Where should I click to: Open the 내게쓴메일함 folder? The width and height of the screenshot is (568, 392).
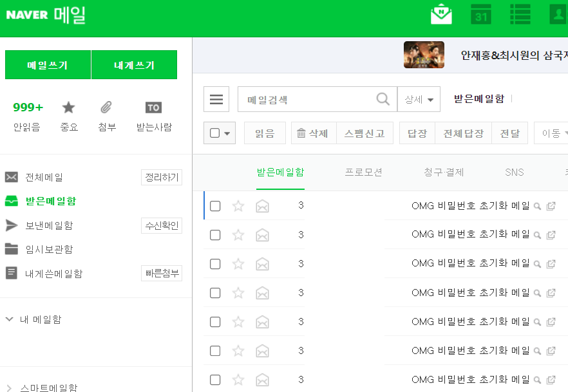(53, 274)
